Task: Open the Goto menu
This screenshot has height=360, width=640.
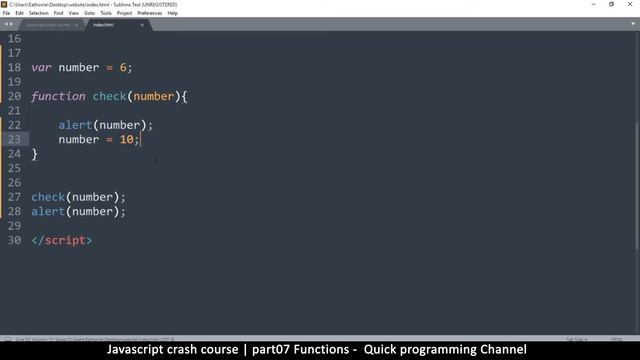Action: pyautogui.click(x=89, y=13)
